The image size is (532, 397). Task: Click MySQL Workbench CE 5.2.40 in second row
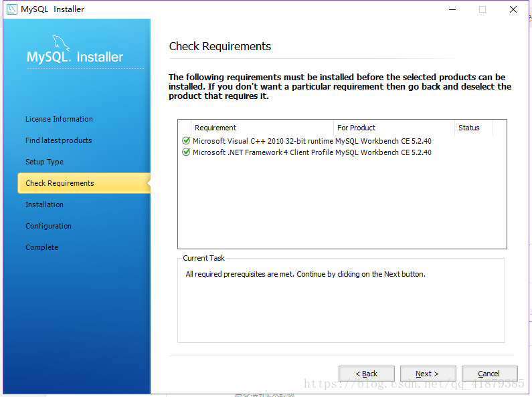383,152
